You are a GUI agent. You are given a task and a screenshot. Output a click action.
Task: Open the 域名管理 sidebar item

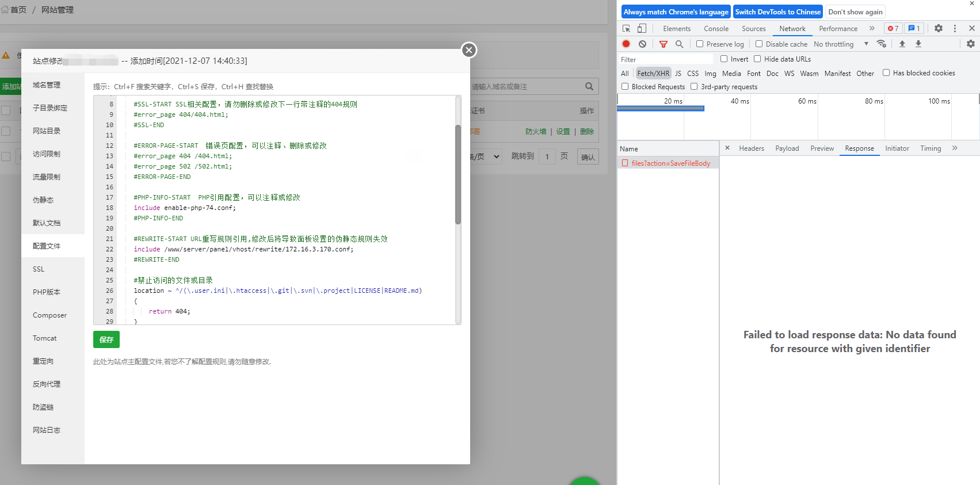[53, 85]
